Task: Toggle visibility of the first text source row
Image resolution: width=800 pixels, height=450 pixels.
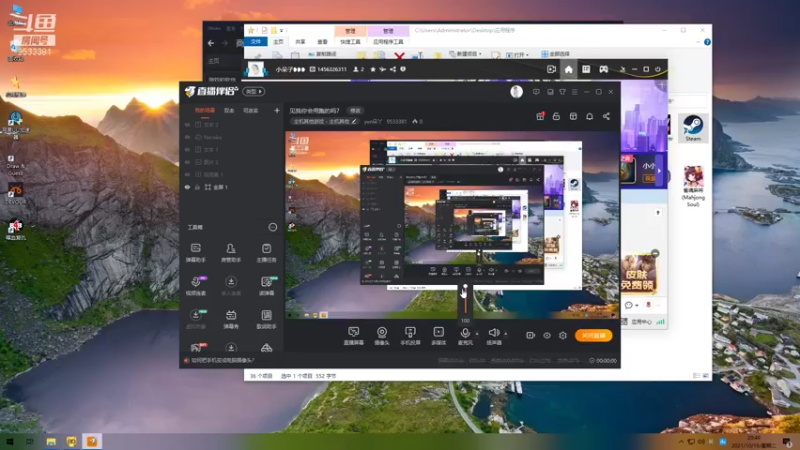Action: [x=187, y=124]
